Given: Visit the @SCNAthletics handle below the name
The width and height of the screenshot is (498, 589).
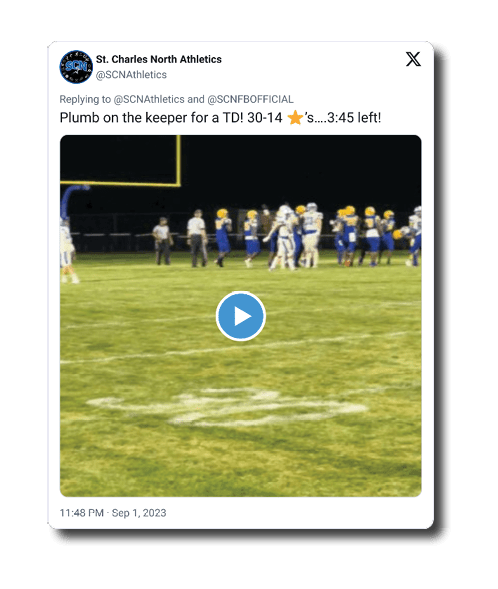Looking at the screenshot, I should (131, 75).
